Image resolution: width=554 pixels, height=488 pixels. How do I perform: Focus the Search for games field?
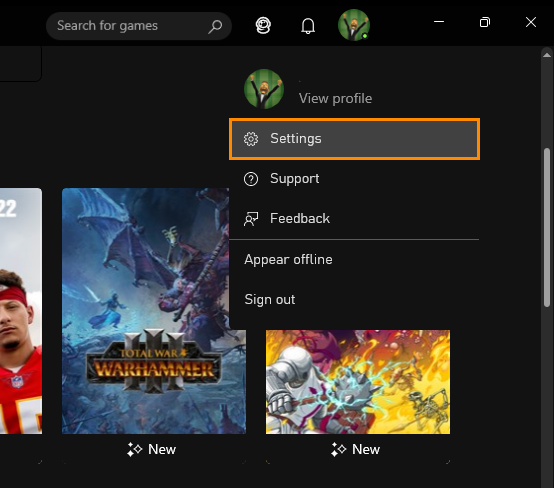[x=139, y=26]
